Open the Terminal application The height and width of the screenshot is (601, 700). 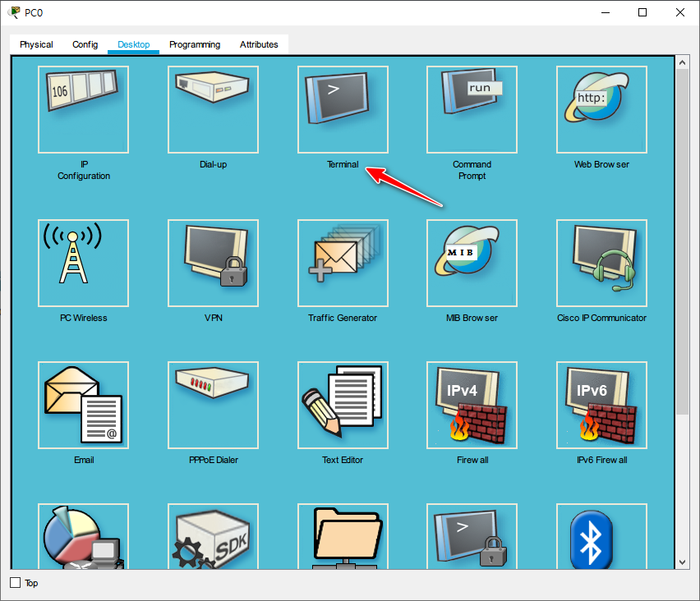(x=343, y=110)
